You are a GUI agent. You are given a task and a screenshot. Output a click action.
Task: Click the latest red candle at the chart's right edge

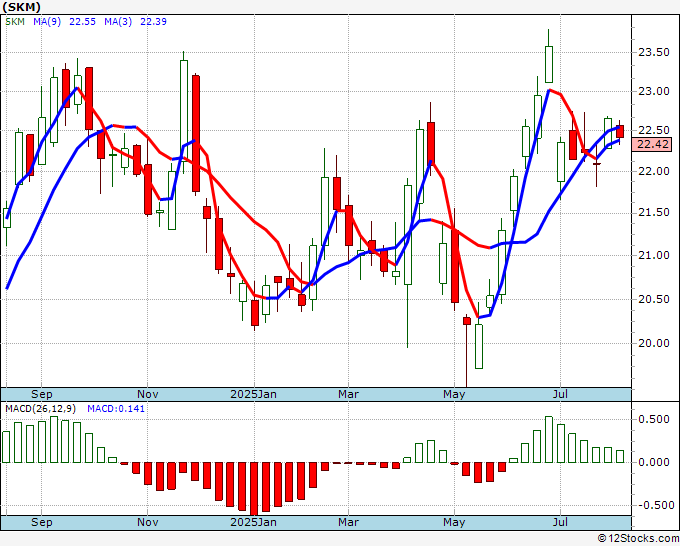[x=620, y=131]
